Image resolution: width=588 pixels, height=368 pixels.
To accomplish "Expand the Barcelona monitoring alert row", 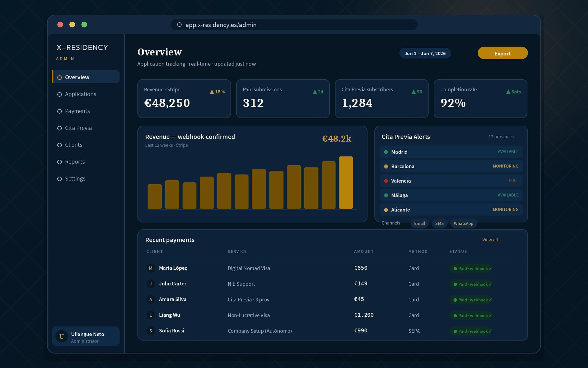I will pos(451,166).
